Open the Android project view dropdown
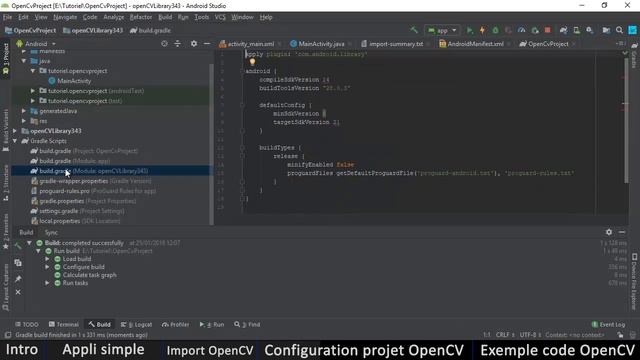The image size is (640, 360). pos(36,44)
